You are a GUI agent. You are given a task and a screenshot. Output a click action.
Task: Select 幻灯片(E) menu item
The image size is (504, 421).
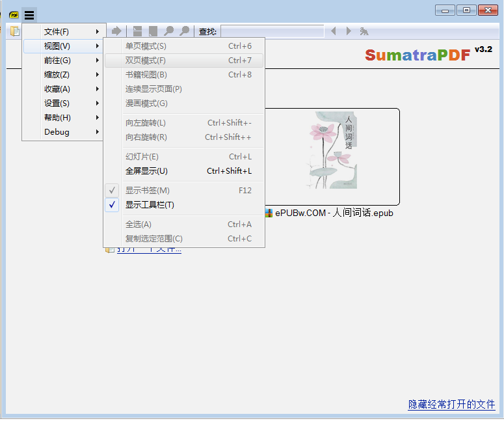coord(184,157)
